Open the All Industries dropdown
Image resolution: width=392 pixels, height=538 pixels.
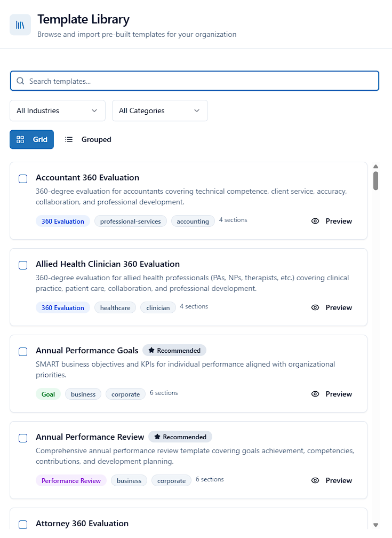tap(58, 110)
